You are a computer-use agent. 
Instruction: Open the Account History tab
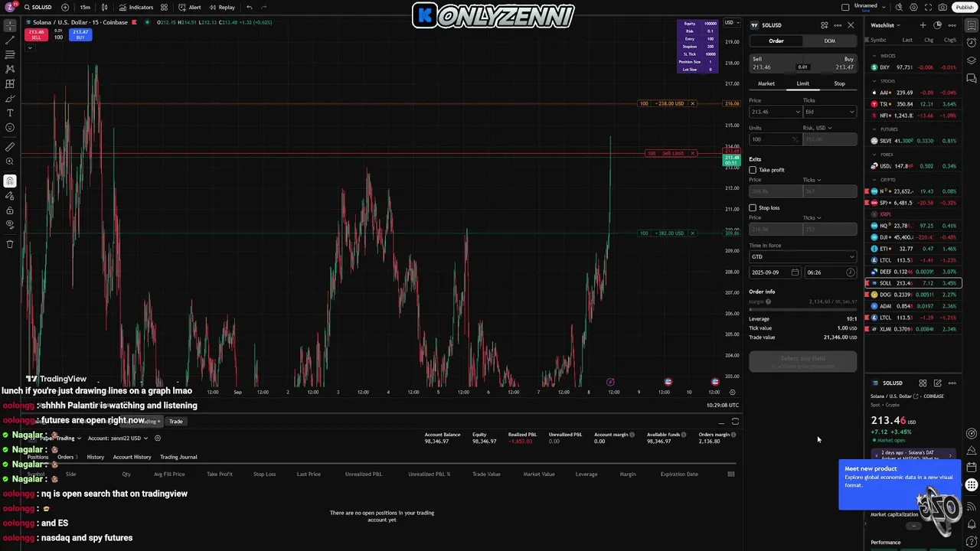click(132, 457)
